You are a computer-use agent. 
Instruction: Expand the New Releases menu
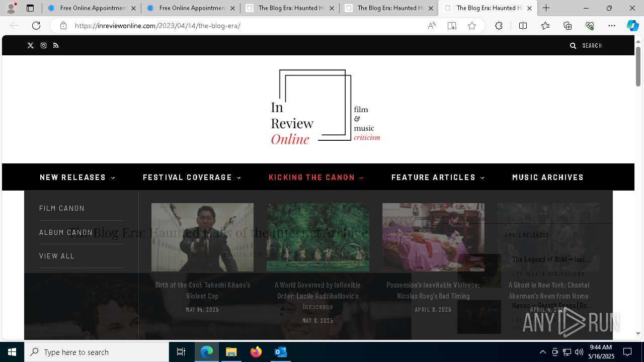pyautogui.click(x=77, y=177)
